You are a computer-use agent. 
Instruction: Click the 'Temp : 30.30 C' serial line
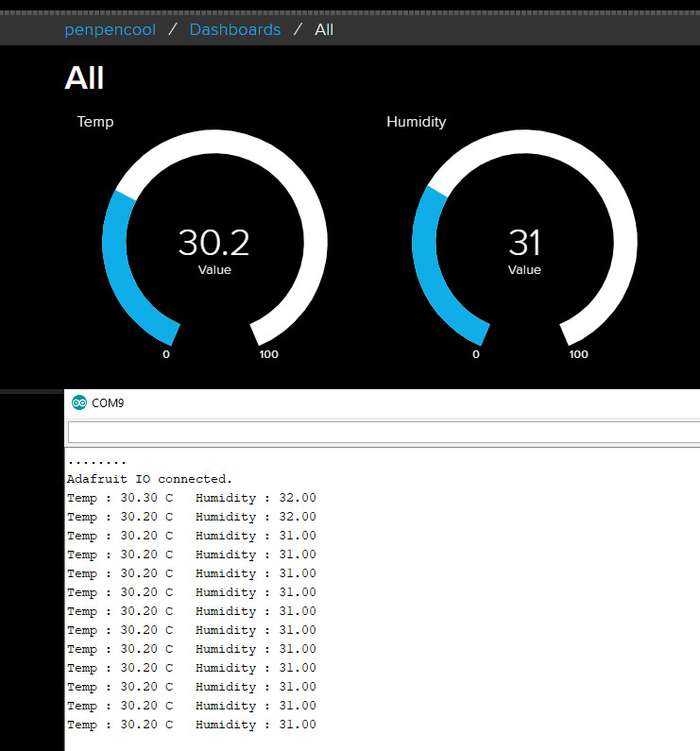tap(120, 498)
